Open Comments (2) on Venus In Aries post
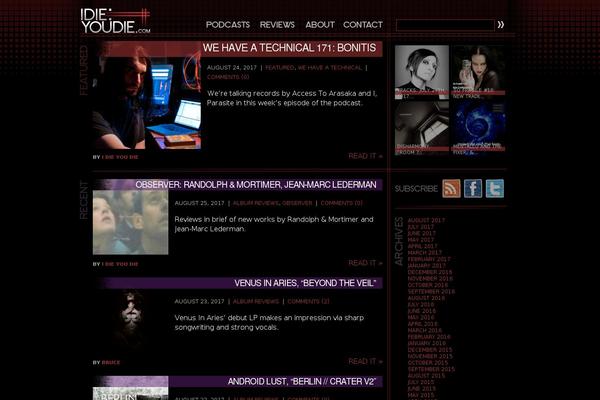600x400 pixels. point(308,302)
